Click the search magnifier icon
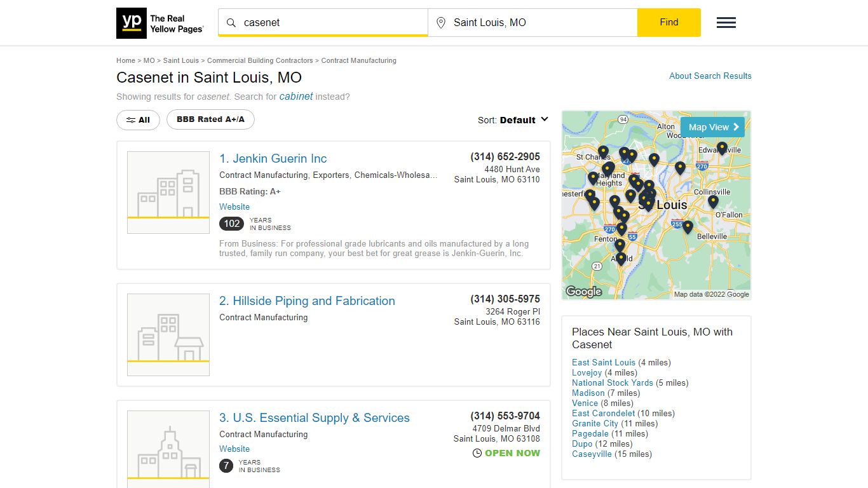Viewport: 868px width, 488px height. point(231,23)
